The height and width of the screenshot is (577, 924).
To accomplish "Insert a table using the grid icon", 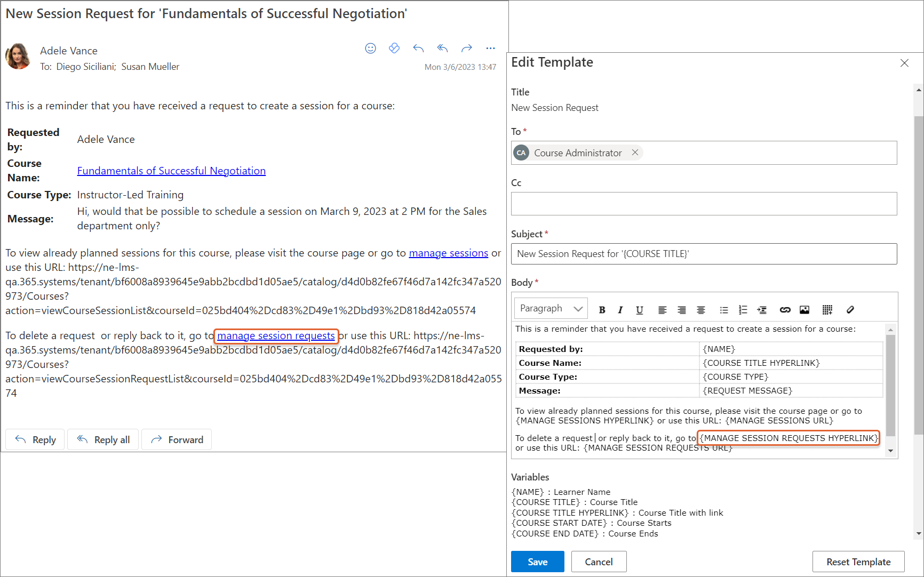I will pyautogui.click(x=827, y=310).
